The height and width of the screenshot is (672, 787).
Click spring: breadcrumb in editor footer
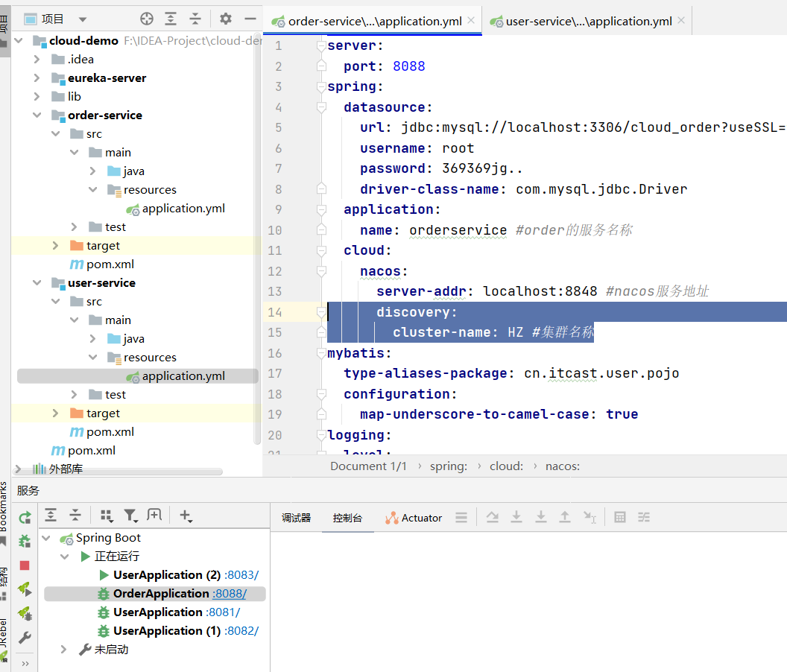pos(448,466)
